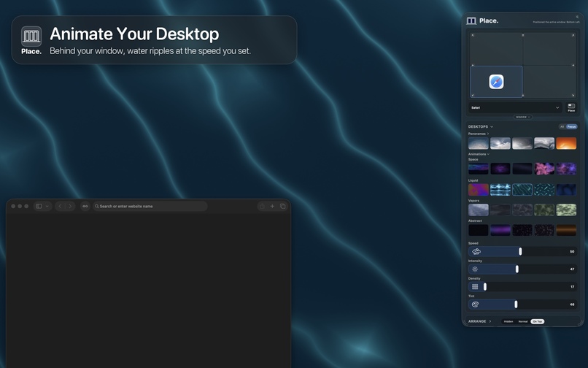Go forward in the Safari window

pyautogui.click(x=70, y=206)
